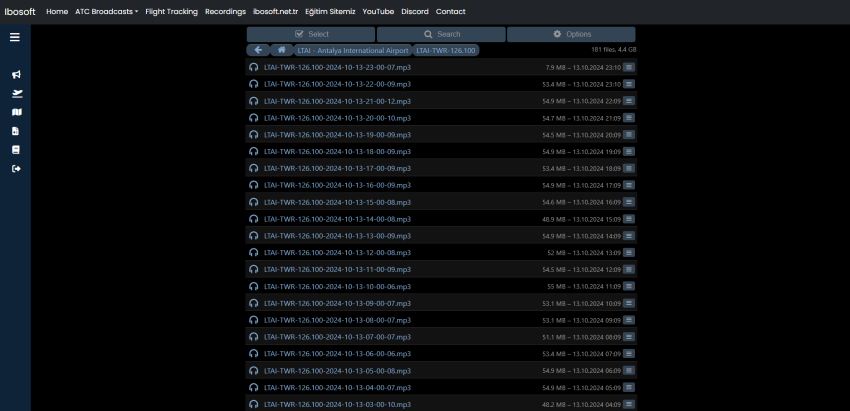This screenshot has height=411, width=850.
Task: Toggle the hamburger sidebar menu
Action: (x=15, y=37)
